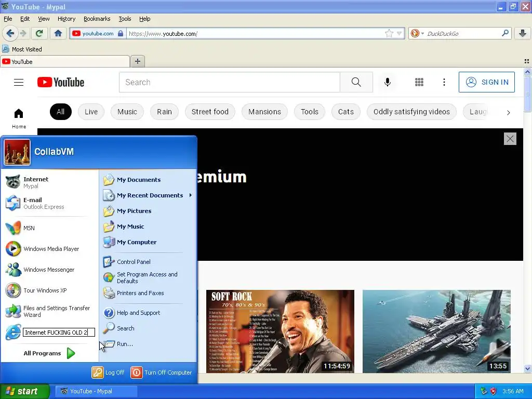532x399 pixels.
Task: Open the Edit menu
Action: [x=25, y=19]
